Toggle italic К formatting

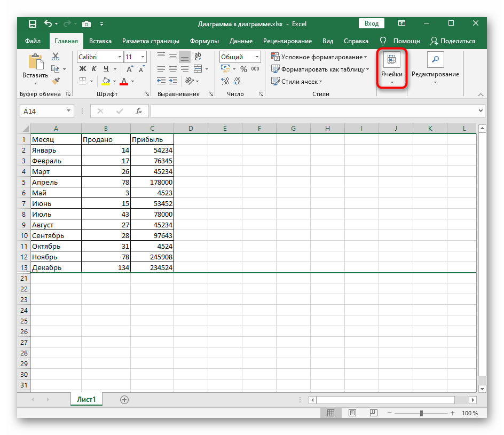(x=94, y=69)
